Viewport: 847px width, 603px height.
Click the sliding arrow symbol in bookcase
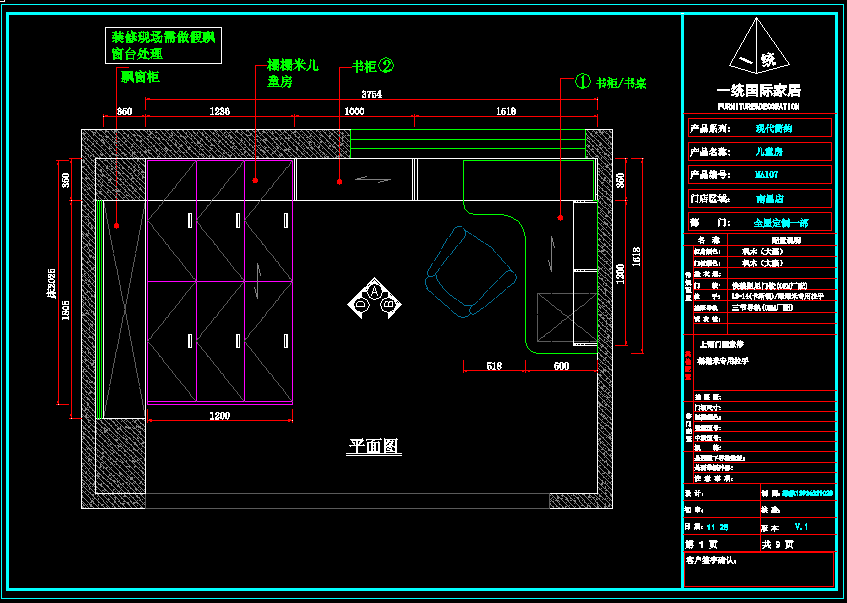pos(369,180)
